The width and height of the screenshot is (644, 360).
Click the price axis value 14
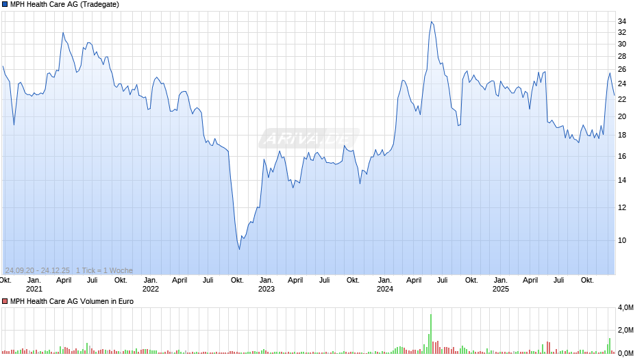(622, 180)
